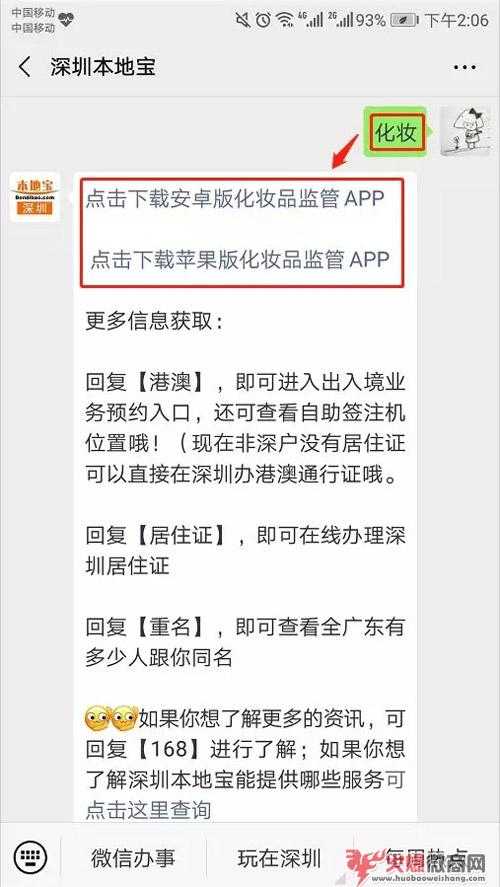The image size is (500, 887).
Task: Tap the battery indicator in status bar
Action: coord(406,21)
